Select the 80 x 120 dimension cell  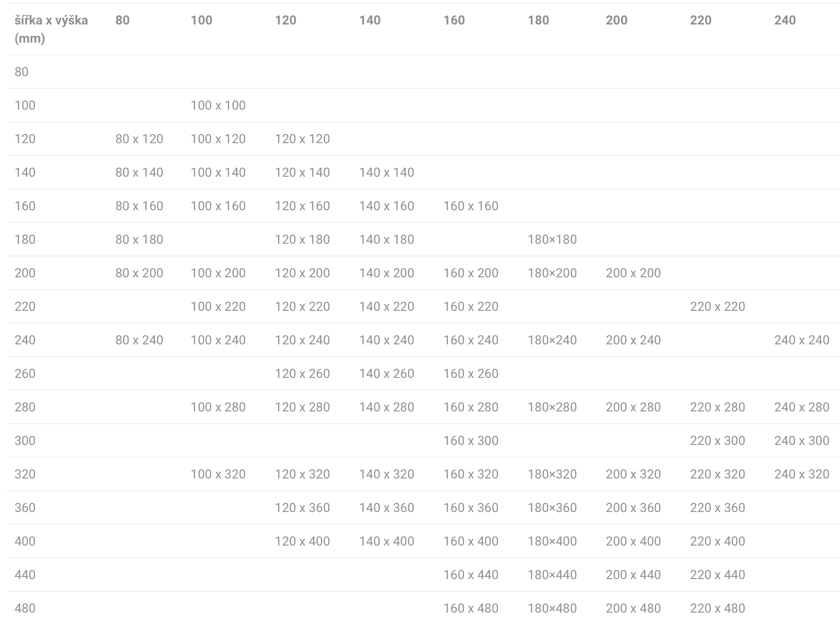(139, 139)
